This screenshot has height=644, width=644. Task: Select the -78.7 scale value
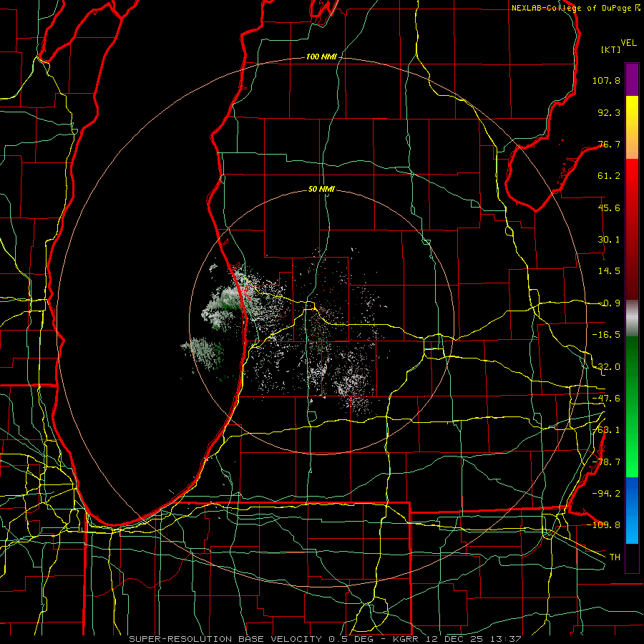(606, 462)
